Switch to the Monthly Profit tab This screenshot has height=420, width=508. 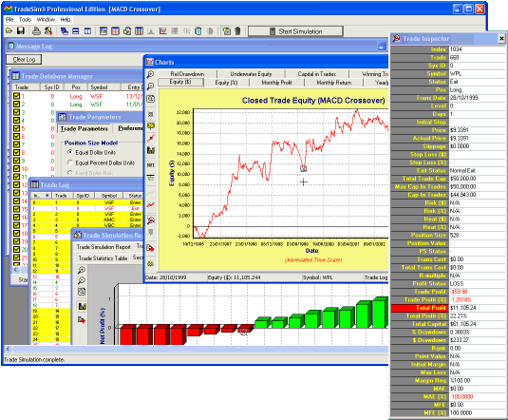(276, 83)
